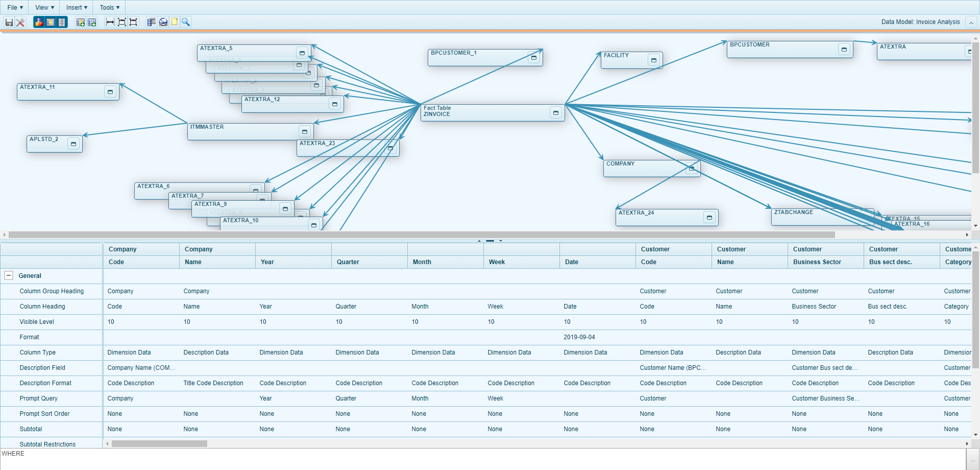Click the globe web publish icon

pyautogui.click(x=163, y=22)
